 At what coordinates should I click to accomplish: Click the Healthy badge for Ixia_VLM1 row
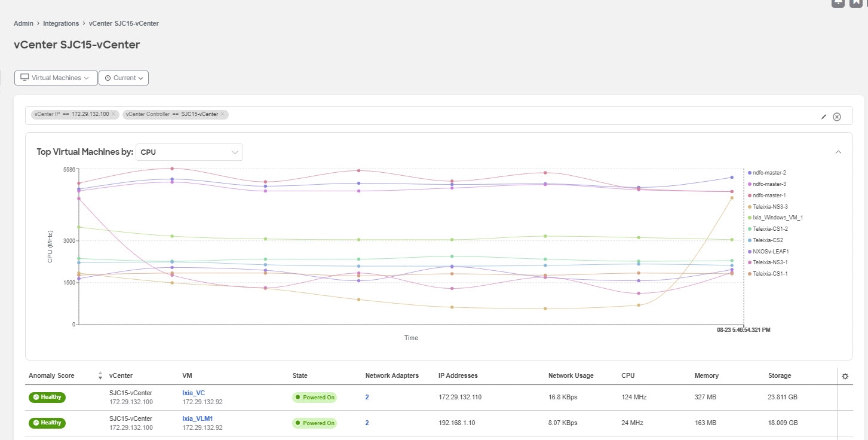point(47,423)
